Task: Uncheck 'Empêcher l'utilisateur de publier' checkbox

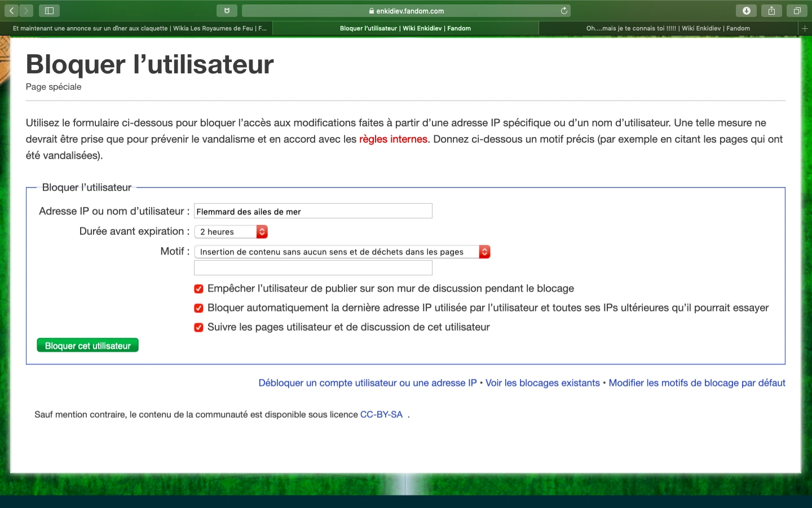Action: click(198, 289)
